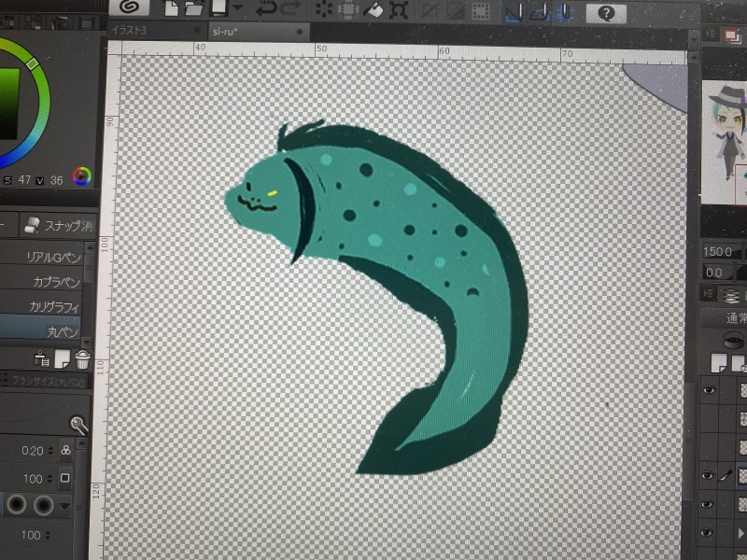This screenshot has width=747, height=560.
Task: Select the Fill bucket toolbar icon
Action: click(374, 10)
